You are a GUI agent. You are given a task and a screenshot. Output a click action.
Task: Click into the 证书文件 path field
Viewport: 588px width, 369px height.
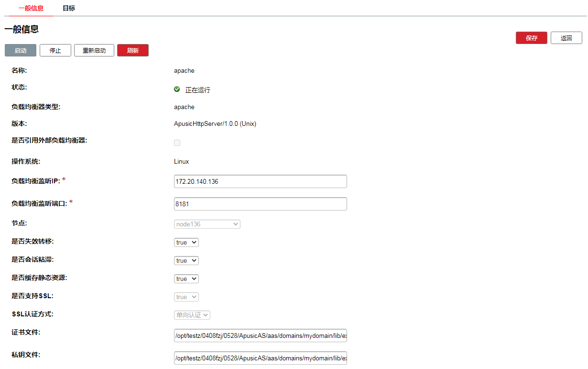260,335
